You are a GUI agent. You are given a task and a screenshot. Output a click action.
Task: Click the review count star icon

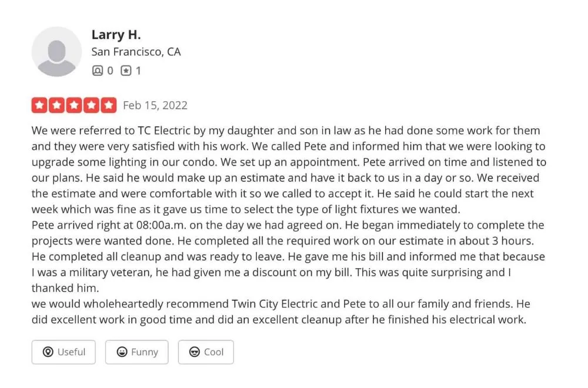(x=126, y=71)
